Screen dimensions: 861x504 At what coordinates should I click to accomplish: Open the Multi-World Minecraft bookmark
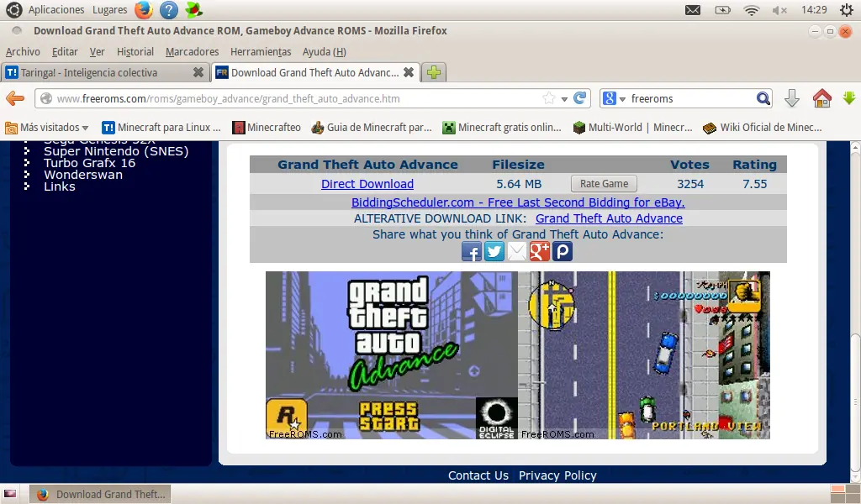coord(632,128)
